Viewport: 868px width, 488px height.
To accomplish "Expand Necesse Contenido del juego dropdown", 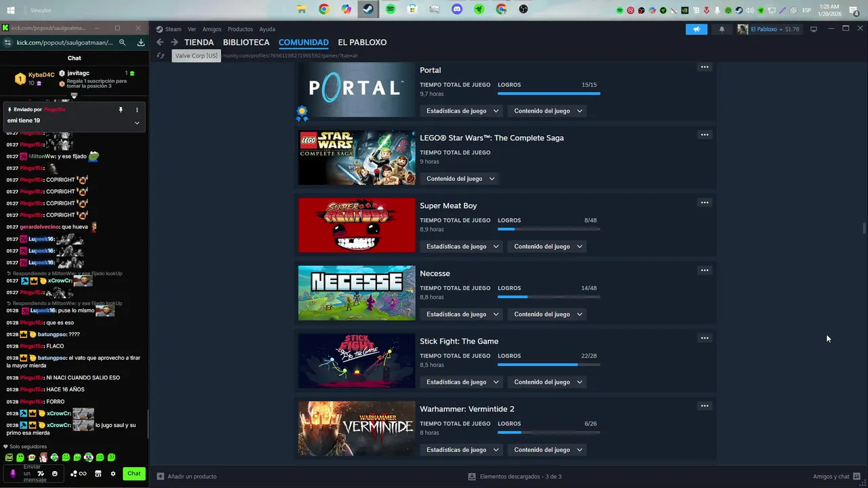I will [548, 314].
